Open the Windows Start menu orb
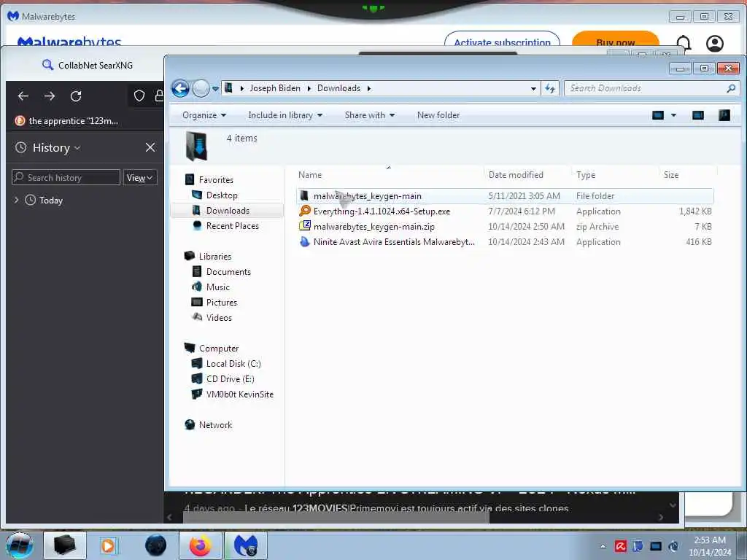Screen dimensions: 747x560 tap(20, 545)
